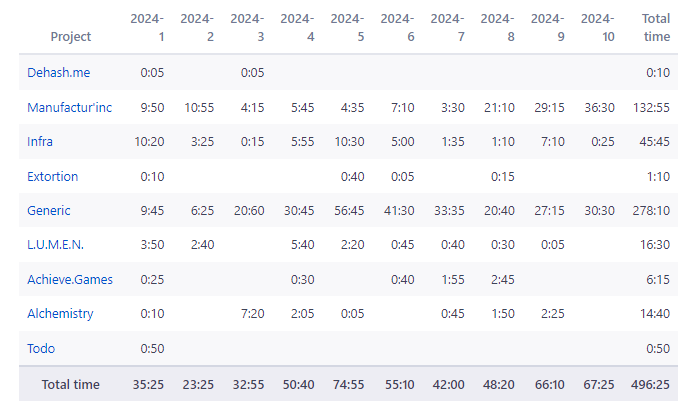This screenshot has width=698, height=405.
Task: Open the Todo project link
Action: [41, 348]
